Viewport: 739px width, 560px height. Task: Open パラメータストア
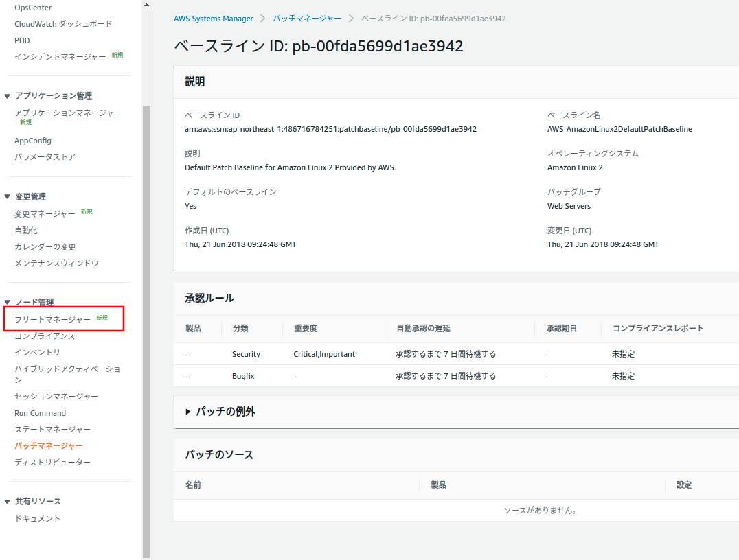(45, 157)
